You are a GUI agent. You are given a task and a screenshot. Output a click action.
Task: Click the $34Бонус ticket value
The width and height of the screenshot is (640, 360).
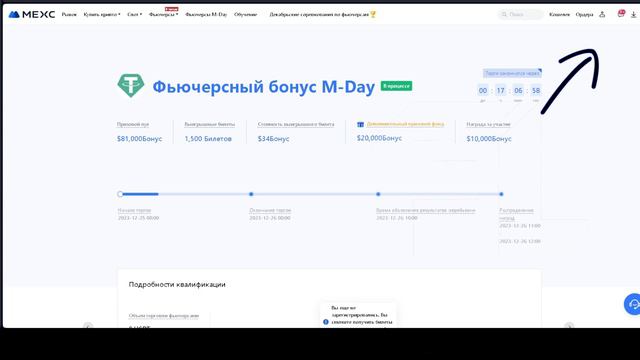click(273, 139)
